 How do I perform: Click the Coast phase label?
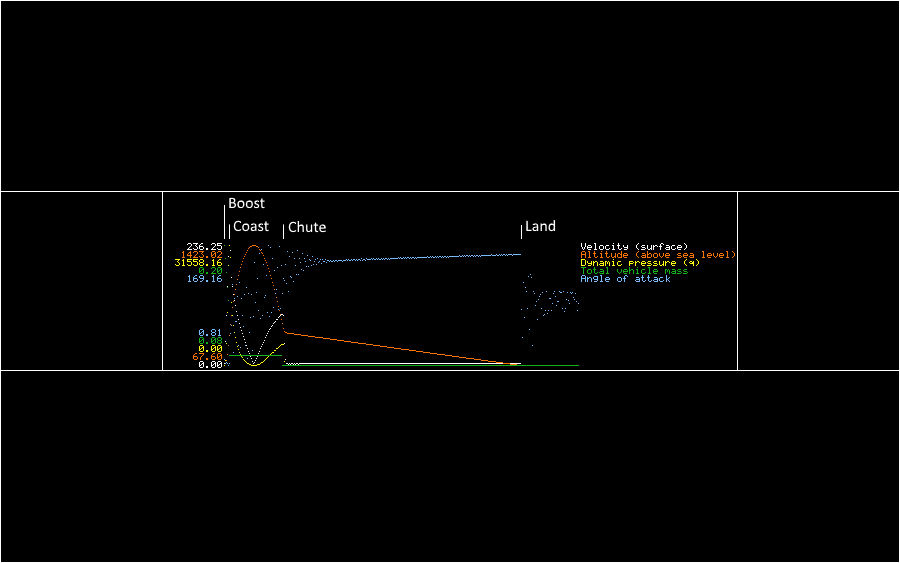point(251,227)
